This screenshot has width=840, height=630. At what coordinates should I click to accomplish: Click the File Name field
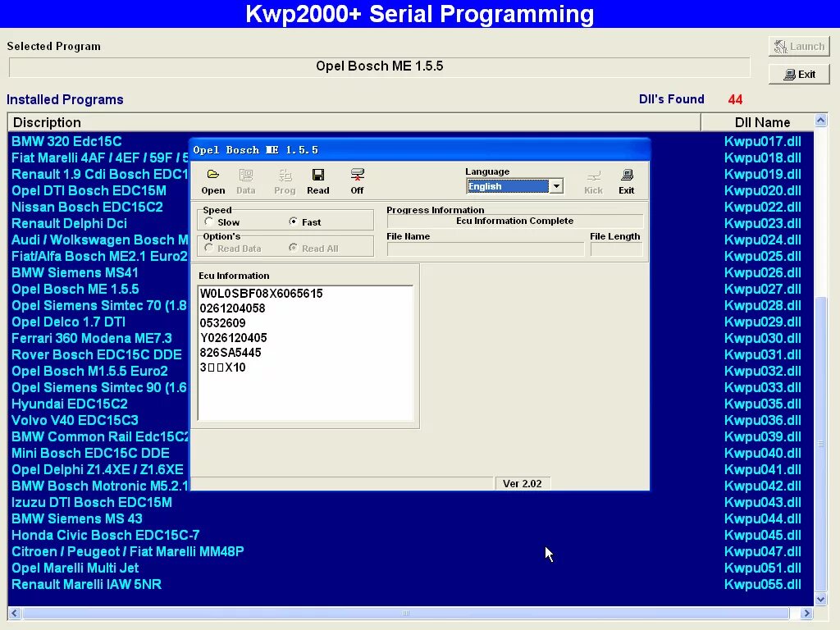tap(486, 249)
